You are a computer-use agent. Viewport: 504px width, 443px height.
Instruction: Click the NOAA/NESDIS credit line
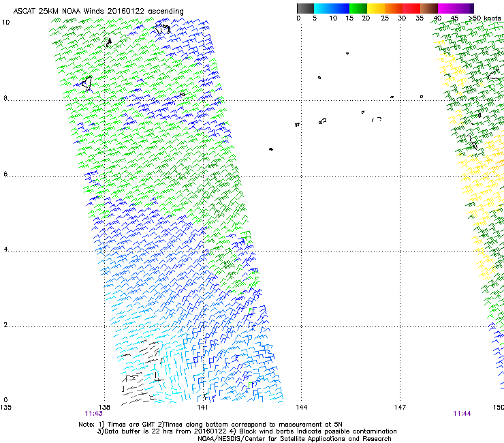[294, 439]
